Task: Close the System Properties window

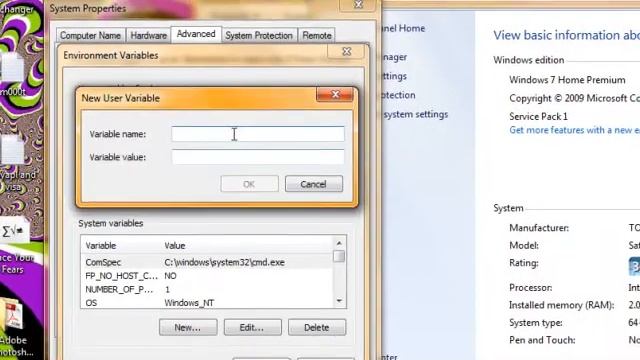Action: coord(358,5)
